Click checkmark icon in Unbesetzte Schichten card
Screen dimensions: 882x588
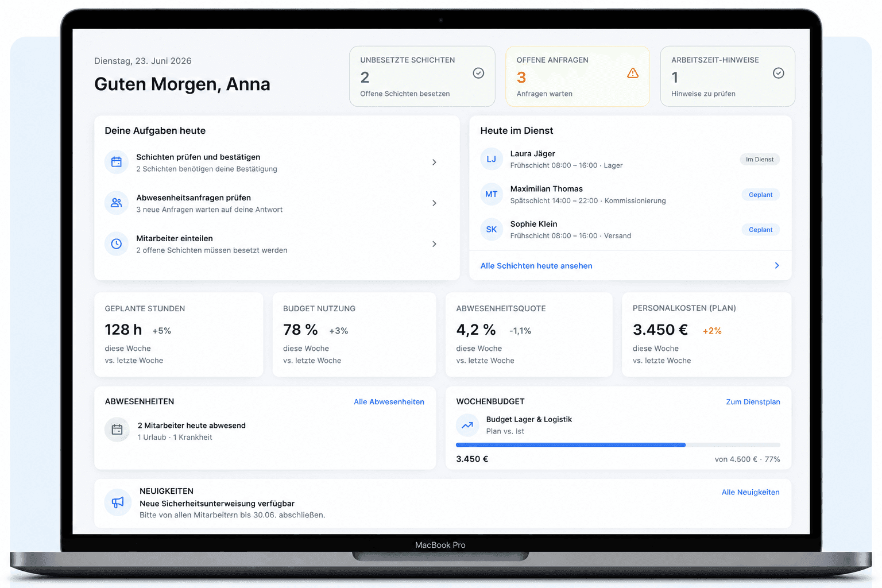click(478, 73)
